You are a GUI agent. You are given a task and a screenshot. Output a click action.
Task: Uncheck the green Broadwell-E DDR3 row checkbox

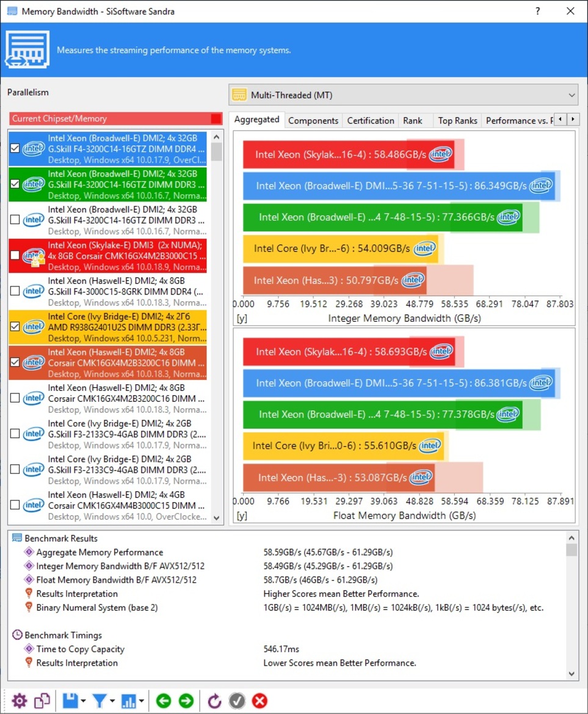coord(15,184)
